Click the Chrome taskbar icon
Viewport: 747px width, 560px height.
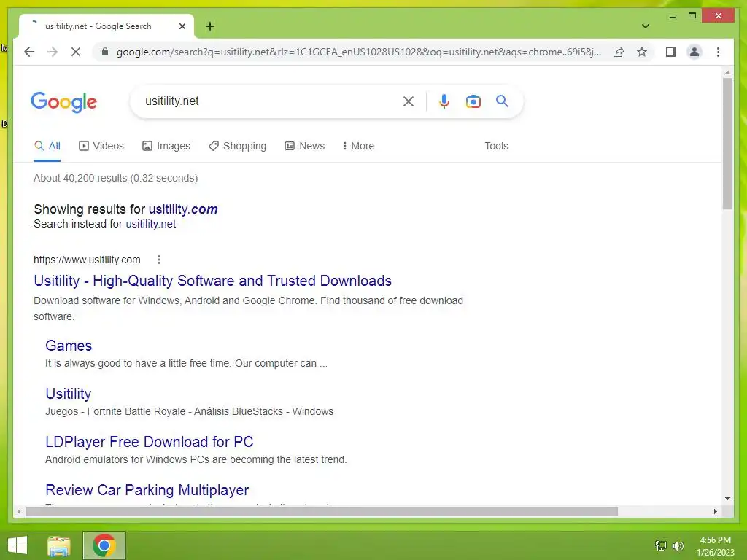[x=104, y=545]
